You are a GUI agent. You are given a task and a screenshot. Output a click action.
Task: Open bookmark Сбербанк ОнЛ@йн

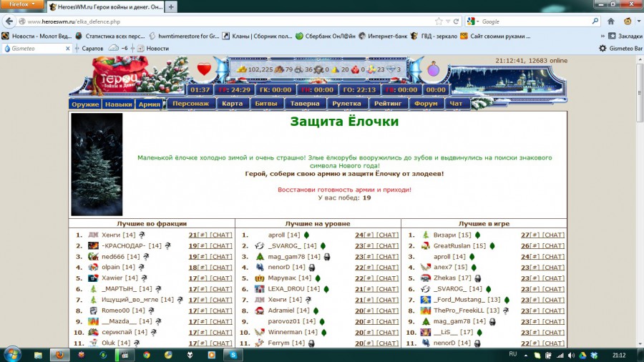click(x=326, y=36)
